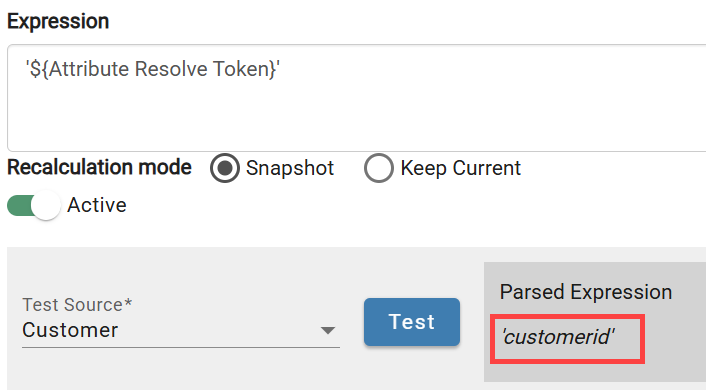706x390 pixels.
Task: Choose the Keep Current radio button
Action: tap(379, 168)
